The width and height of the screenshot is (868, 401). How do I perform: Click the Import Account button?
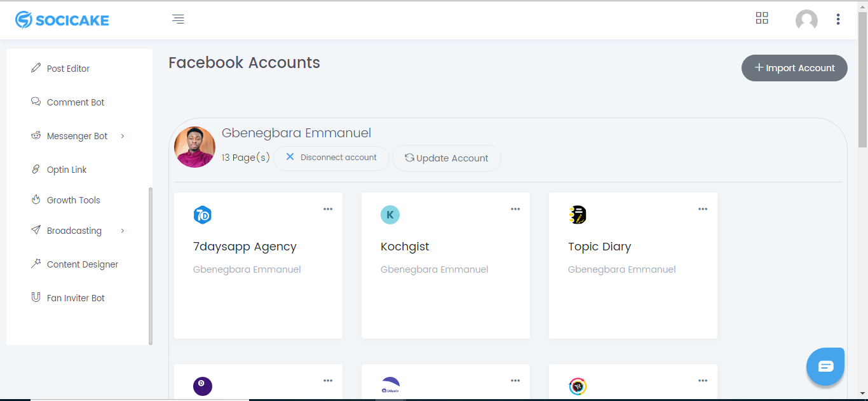point(794,68)
